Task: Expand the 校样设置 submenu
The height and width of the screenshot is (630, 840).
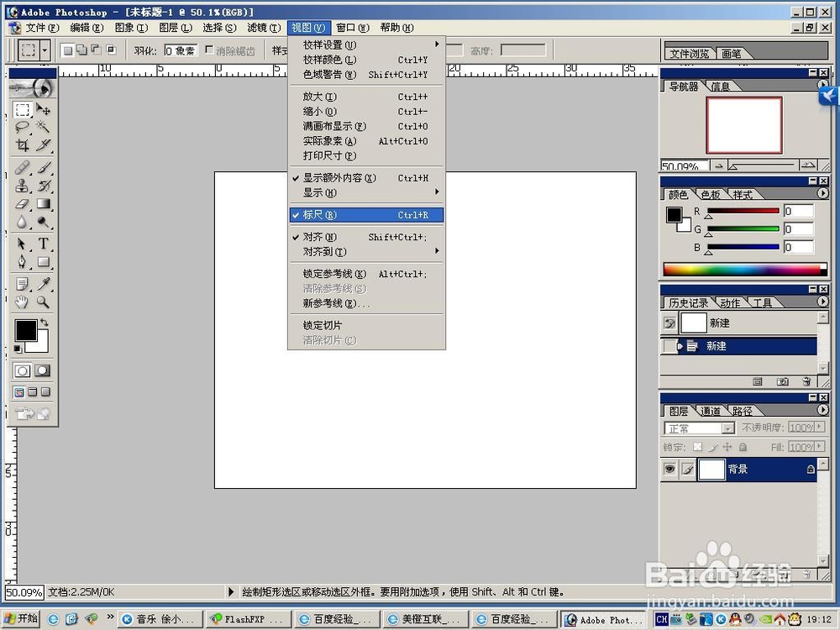Action: click(x=366, y=45)
